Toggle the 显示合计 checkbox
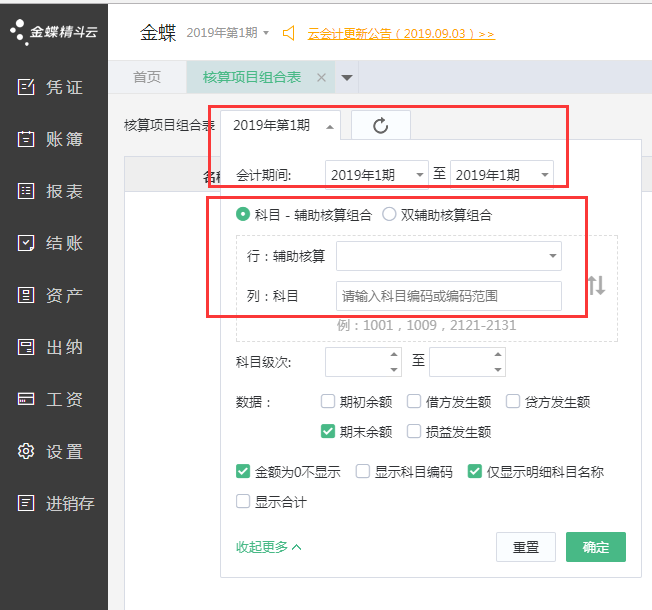 pyautogui.click(x=243, y=502)
